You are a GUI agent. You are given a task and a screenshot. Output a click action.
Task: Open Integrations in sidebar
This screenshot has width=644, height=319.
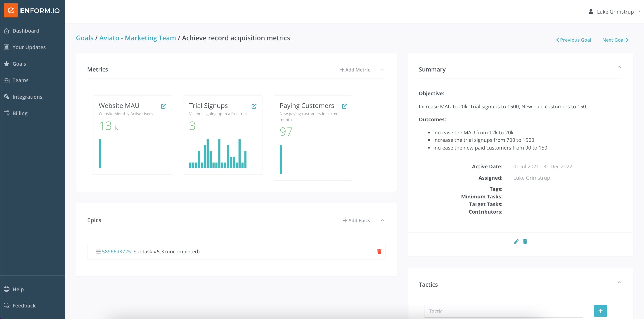tap(27, 97)
